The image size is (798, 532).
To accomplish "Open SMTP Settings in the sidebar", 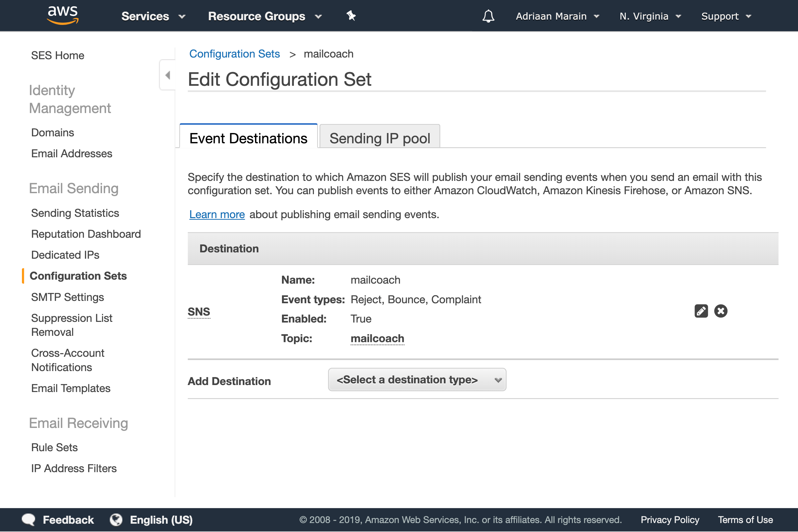I will tap(67, 297).
